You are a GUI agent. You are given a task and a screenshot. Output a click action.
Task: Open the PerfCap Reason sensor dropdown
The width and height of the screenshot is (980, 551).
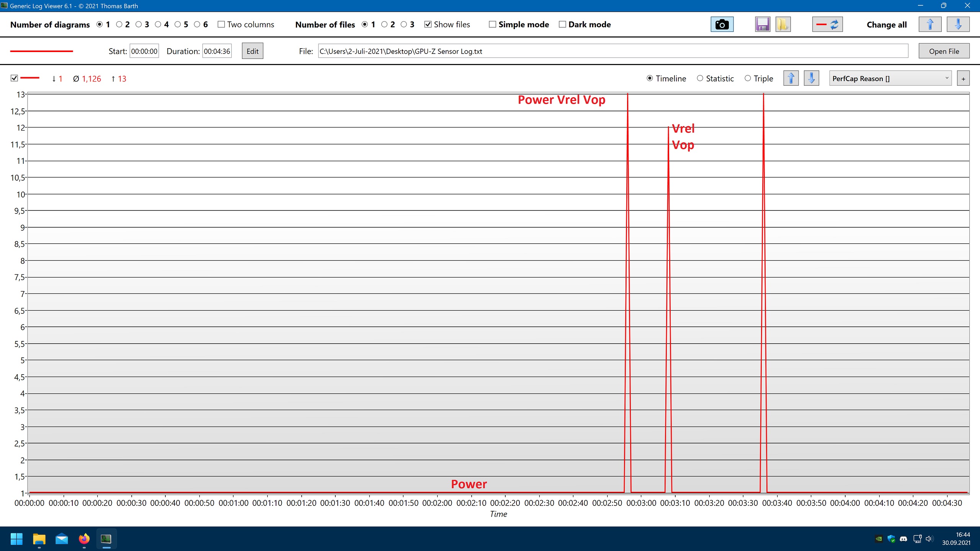click(x=890, y=78)
